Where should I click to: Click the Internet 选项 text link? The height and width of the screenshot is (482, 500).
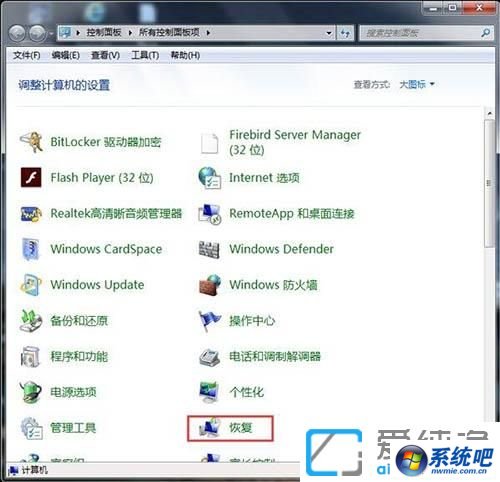coord(264,178)
